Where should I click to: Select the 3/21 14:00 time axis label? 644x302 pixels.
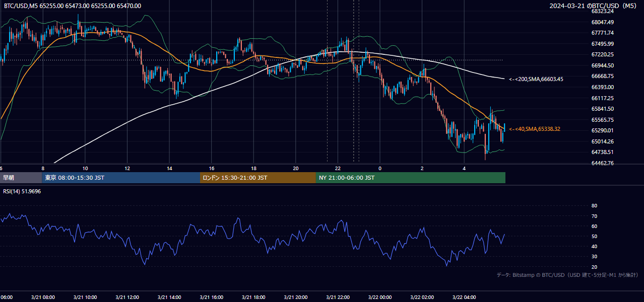tap(169, 297)
